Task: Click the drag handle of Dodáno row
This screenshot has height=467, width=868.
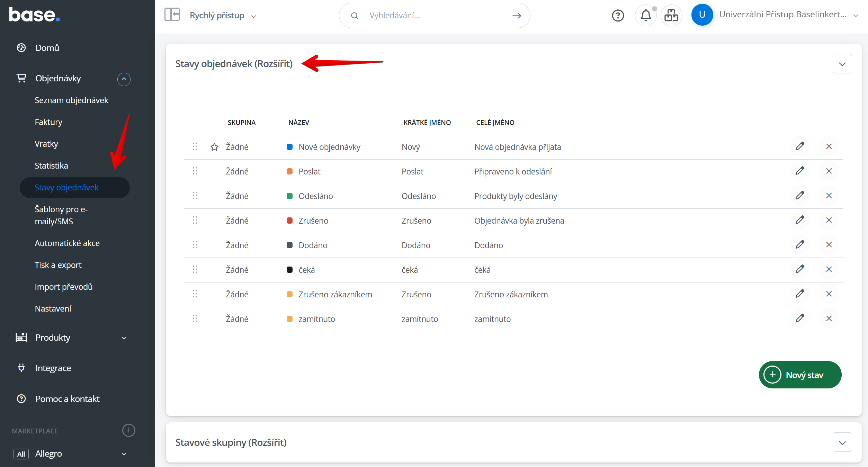Action: pyautogui.click(x=195, y=245)
